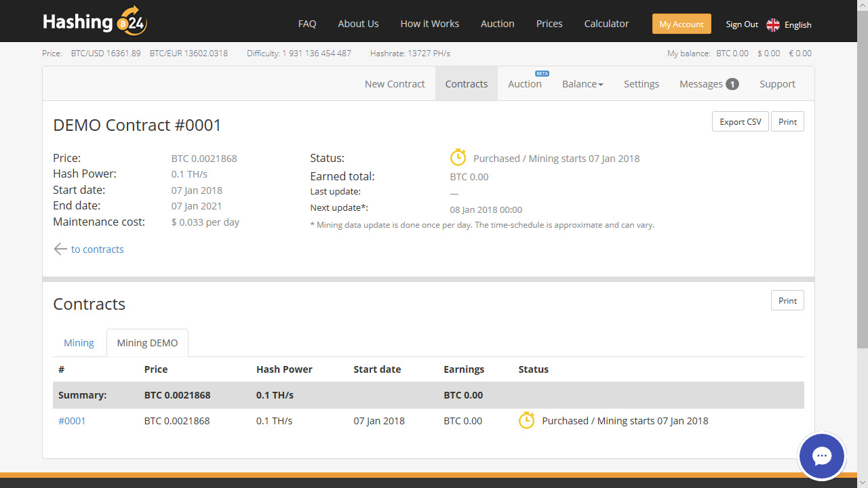
Task: Click the Difficulty value text
Action: (299, 53)
